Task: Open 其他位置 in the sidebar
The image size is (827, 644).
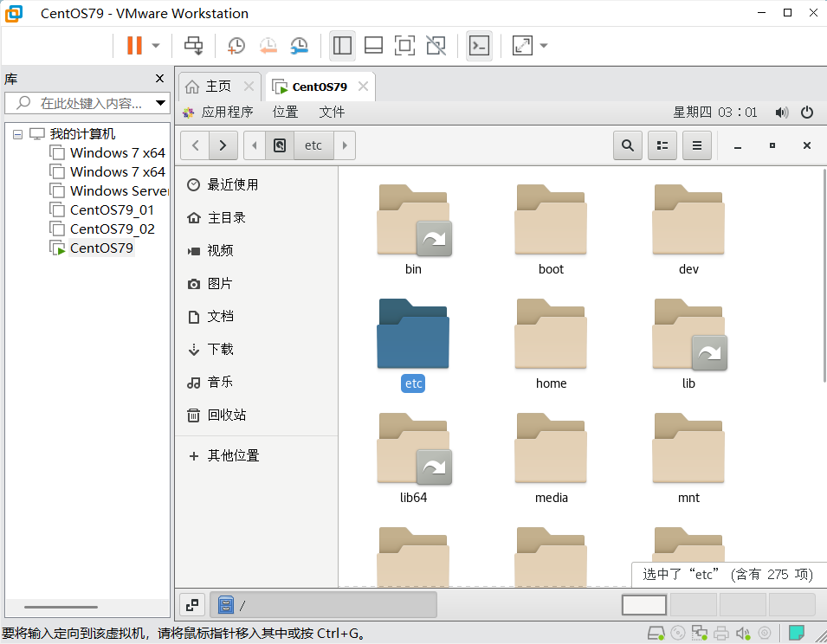Action: [256, 455]
